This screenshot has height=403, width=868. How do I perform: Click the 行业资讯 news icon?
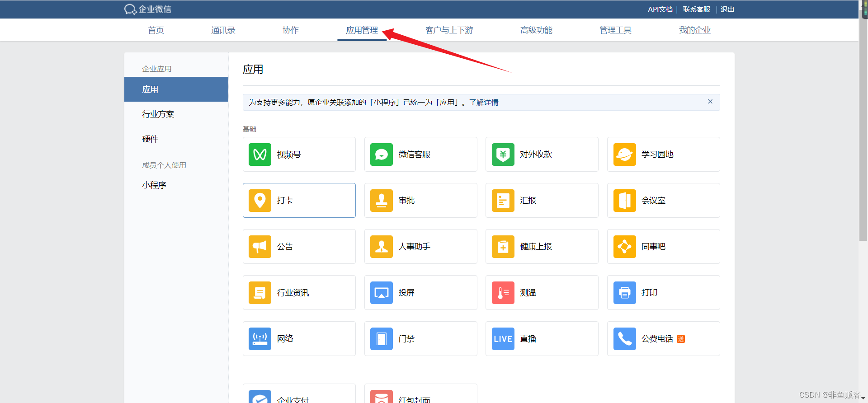tap(260, 293)
